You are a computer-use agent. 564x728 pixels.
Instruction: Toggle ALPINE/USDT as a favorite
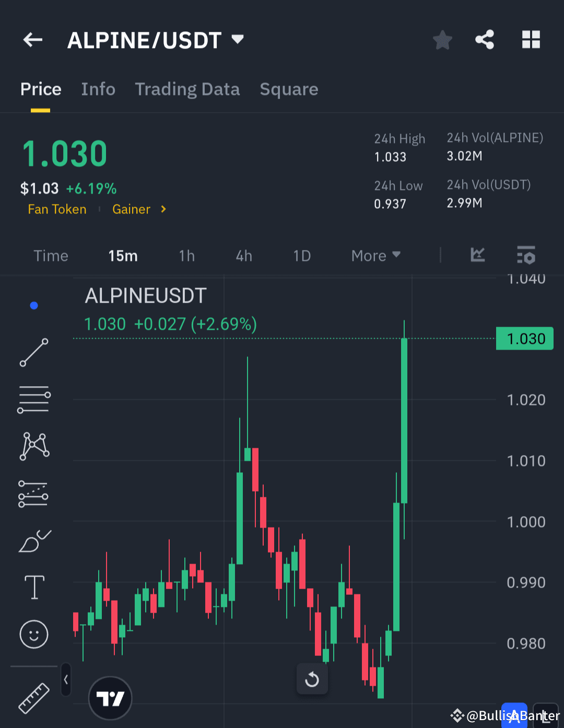[x=442, y=40]
